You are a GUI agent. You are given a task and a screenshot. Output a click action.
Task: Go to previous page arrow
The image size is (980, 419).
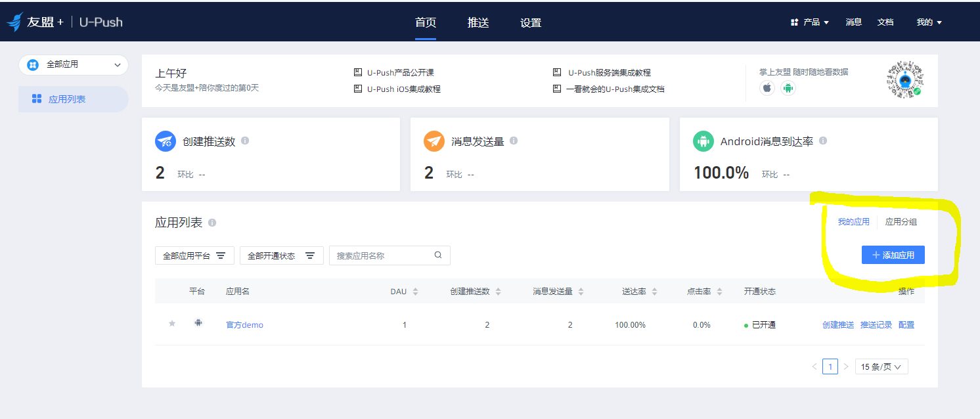coord(814,366)
